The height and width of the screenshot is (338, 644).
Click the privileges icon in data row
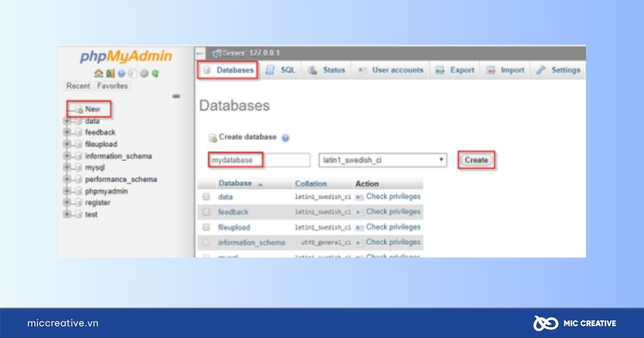point(360,197)
